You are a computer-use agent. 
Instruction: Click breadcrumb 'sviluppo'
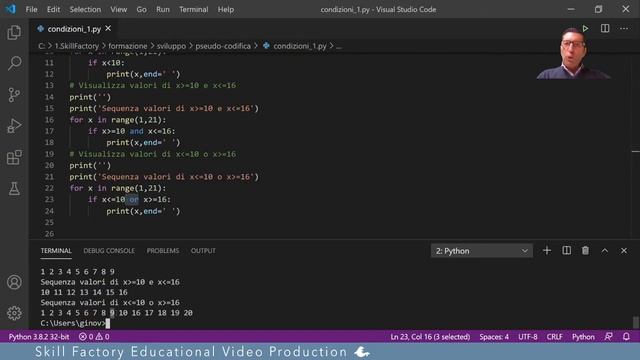click(171, 46)
